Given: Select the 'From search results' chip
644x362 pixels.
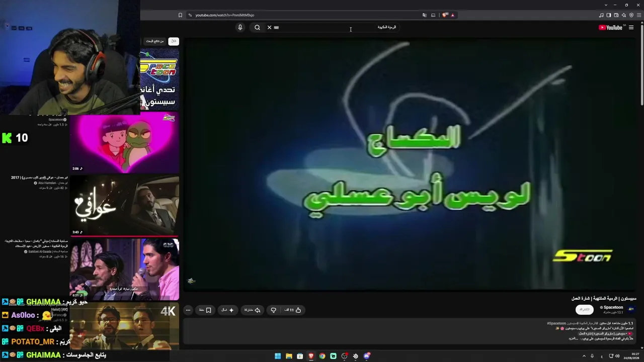Looking at the screenshot, I should pos(155,41).
